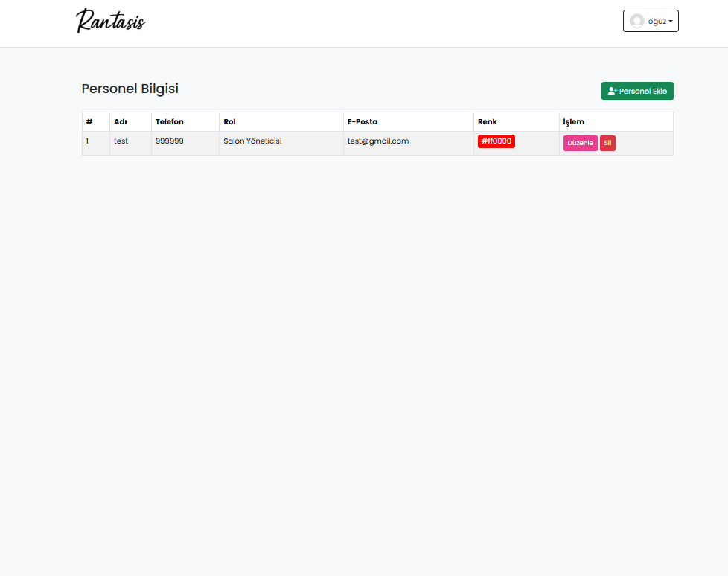Click the user avatar icon
This screenshot has height=576, width=728.
click(636, 21)
